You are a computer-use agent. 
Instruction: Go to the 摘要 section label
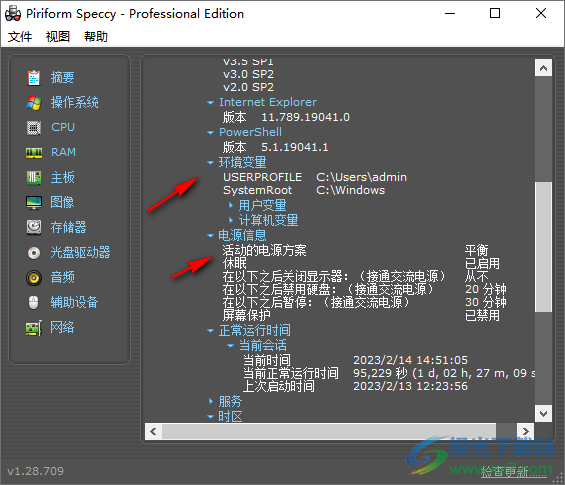coord(63,77)
